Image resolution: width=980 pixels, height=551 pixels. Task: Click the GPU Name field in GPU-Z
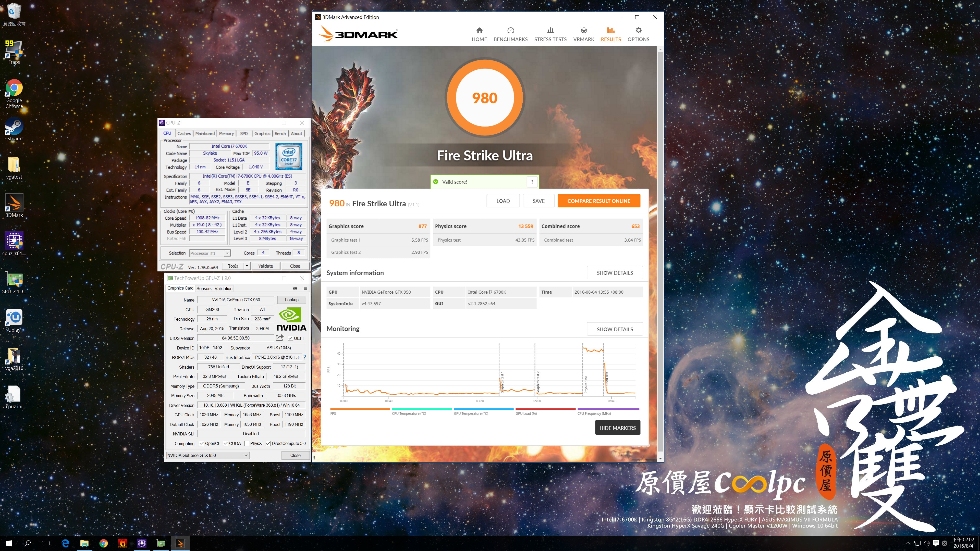[236, 300]
